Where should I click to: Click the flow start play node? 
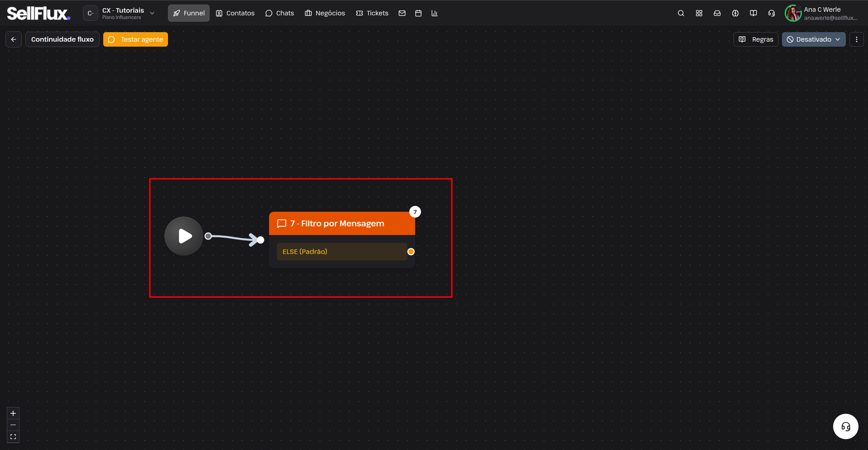(x=184, y=236)
